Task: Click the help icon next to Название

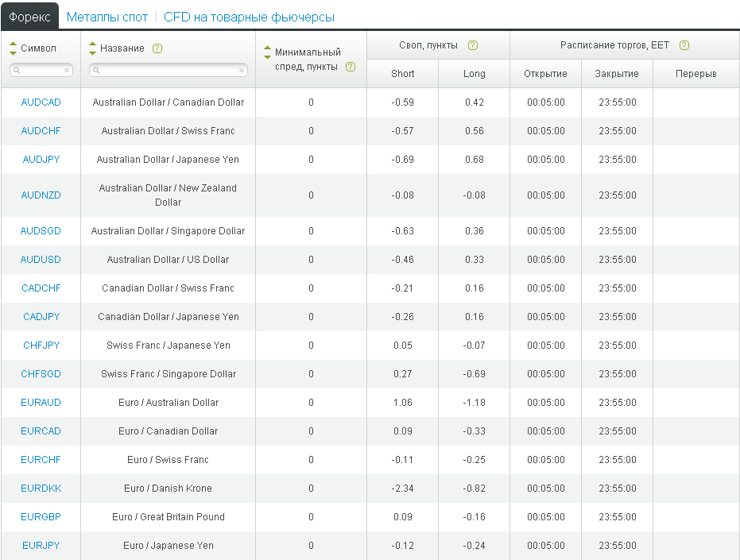Action: pyautogui.click(x=157, y=48)
